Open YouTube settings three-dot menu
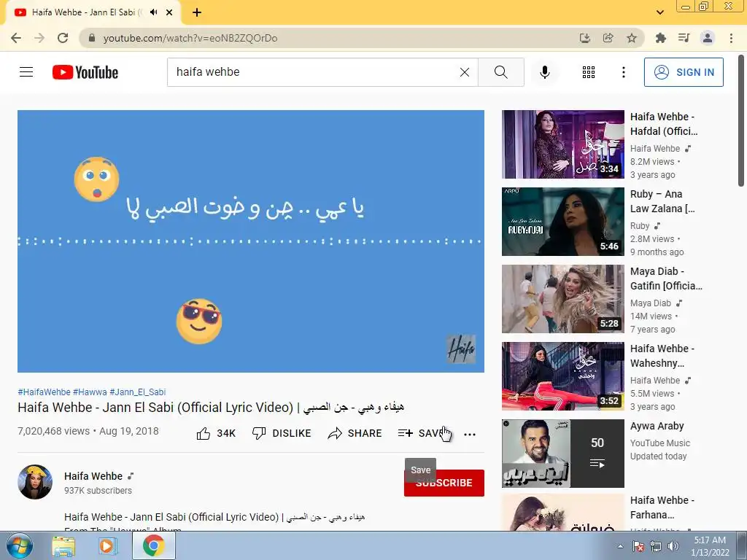 (623, 72)
